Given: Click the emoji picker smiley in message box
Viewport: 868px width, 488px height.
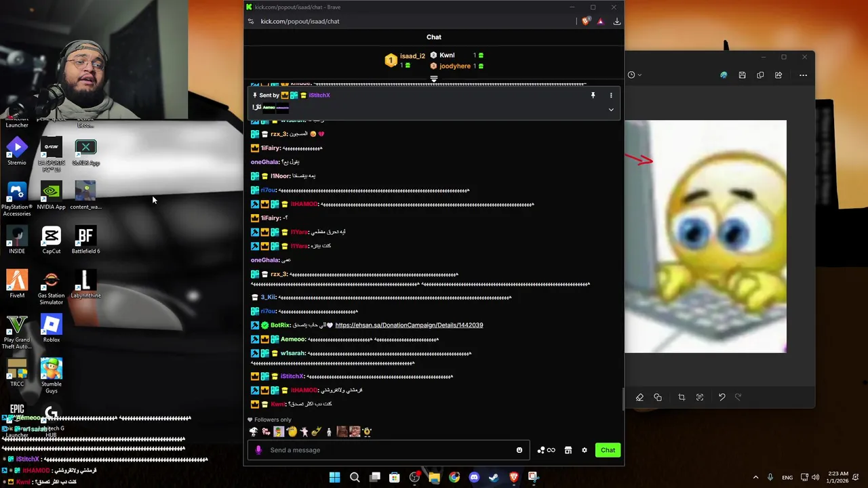Looking at the screenshot, I should (x=519, y=450).
